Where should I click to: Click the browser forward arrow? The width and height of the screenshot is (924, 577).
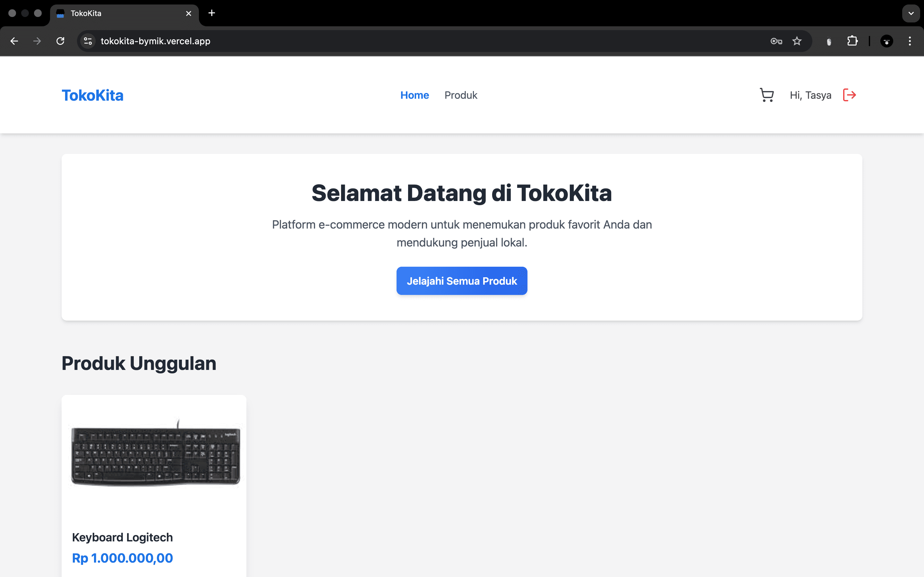click(x=37, y=41)
